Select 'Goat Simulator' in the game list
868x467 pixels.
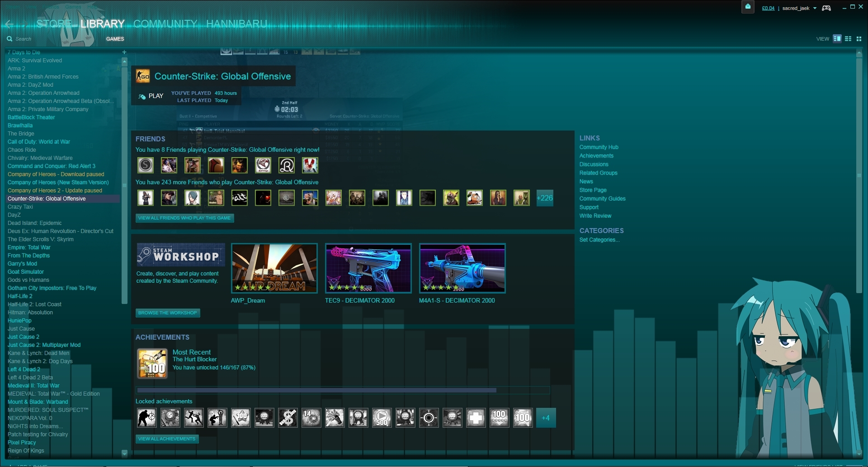click(x=26, y=272)
